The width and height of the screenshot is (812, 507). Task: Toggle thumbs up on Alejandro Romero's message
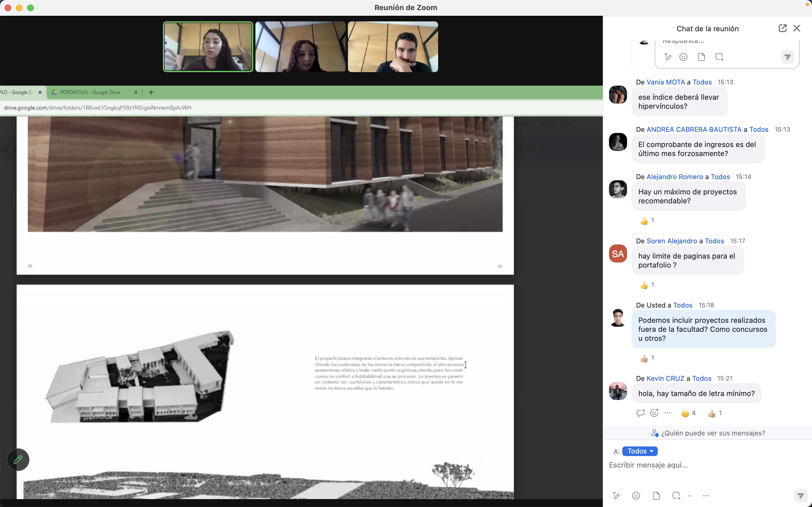[x=647, y=221]
